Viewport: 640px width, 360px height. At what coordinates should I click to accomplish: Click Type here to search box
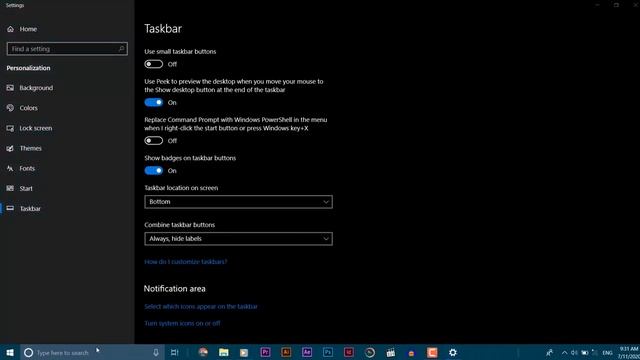click(92, 352)
